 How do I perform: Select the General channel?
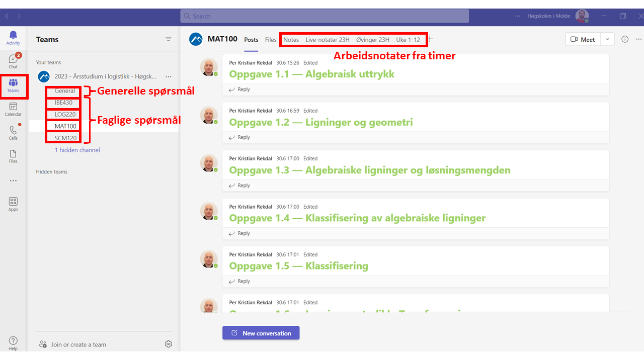coord(65,91)
